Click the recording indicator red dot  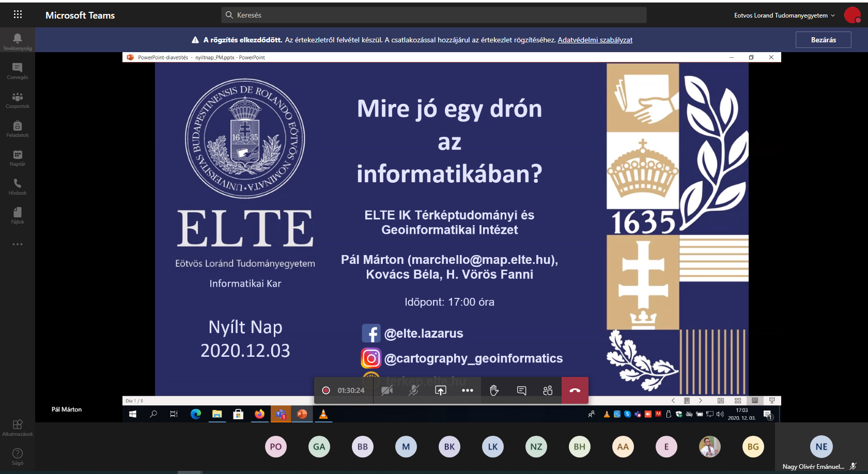[326, 390]
